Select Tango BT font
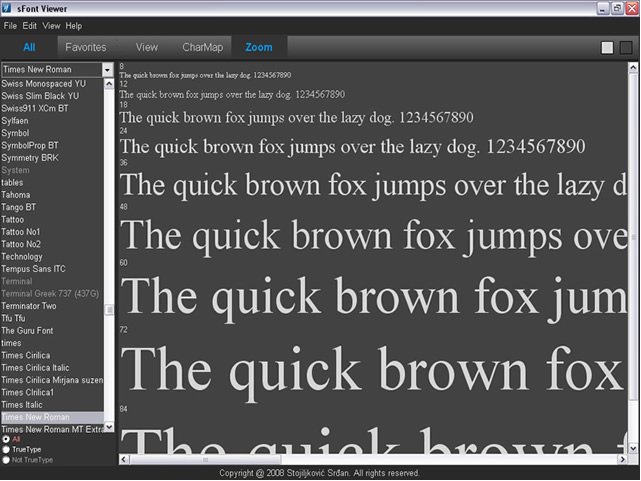 click(x=52, y=207)
